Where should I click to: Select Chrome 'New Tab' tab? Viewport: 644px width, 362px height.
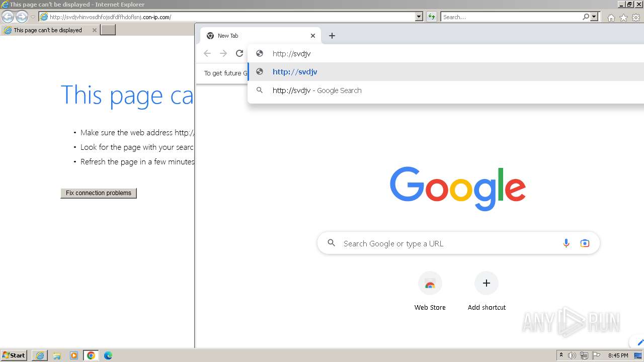[x=260, y=36]
